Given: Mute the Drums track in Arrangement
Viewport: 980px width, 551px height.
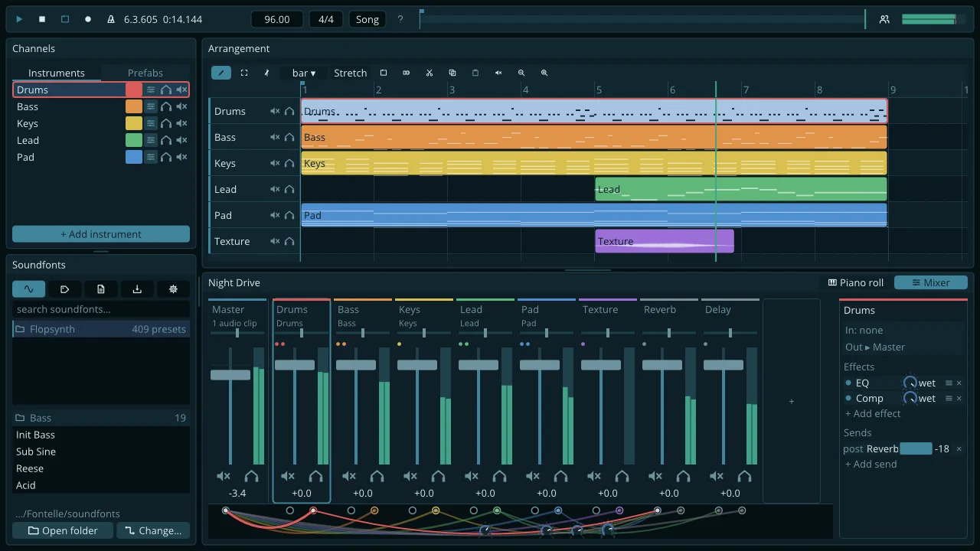Looking at the screenshot, I should pyautogui.click(x=275, y=111).
